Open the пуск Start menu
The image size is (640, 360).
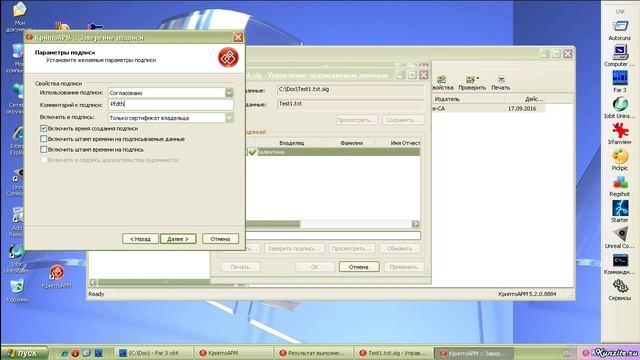[24, 353]
